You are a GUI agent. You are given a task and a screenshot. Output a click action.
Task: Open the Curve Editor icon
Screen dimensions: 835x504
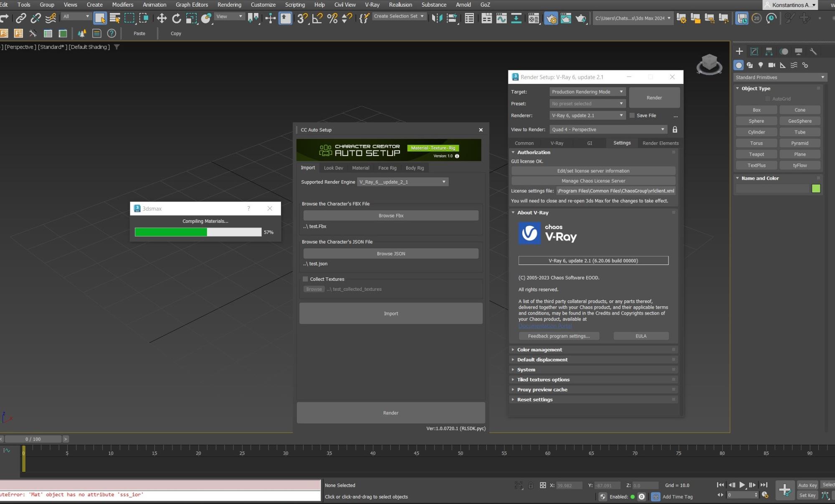click(x=501, y=18)
